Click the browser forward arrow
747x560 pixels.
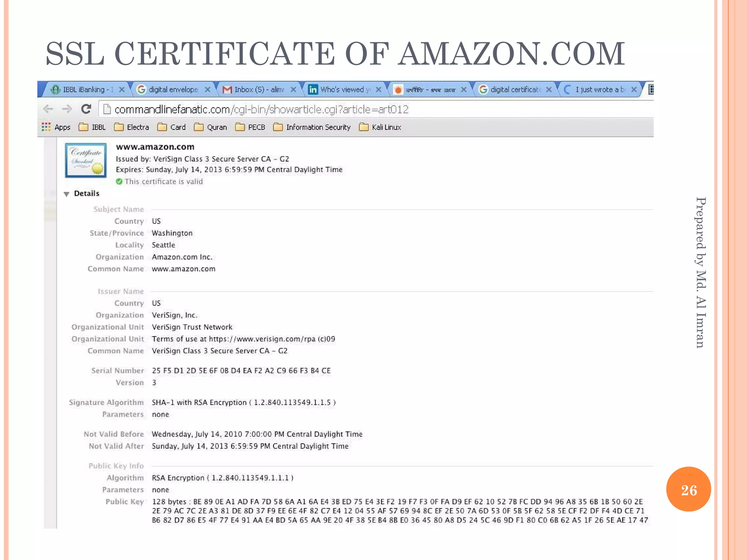67,109
